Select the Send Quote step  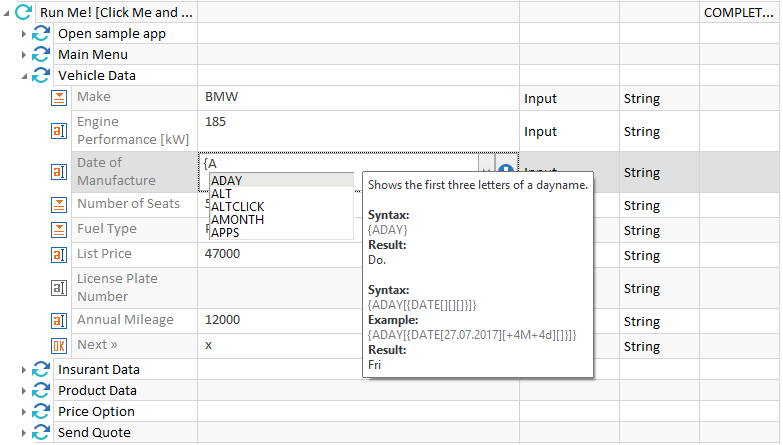pos(94,433)
